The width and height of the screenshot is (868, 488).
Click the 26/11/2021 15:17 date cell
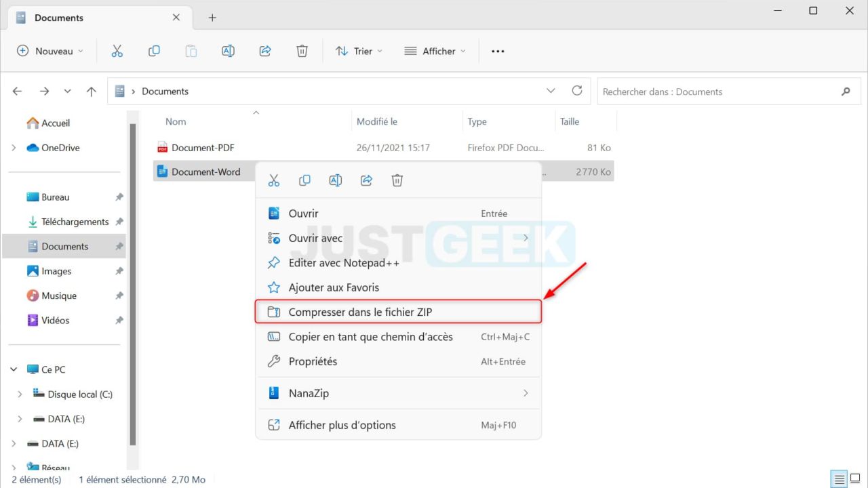[393, 147]
